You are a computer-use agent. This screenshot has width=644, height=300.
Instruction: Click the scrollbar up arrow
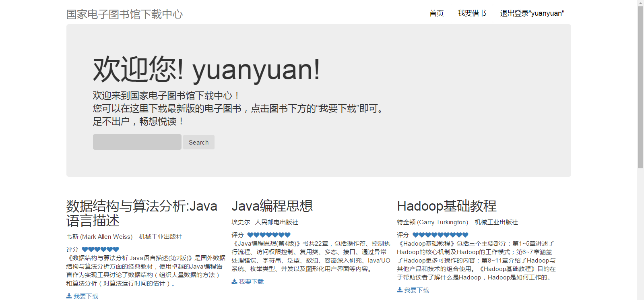[x=640, y=3]
